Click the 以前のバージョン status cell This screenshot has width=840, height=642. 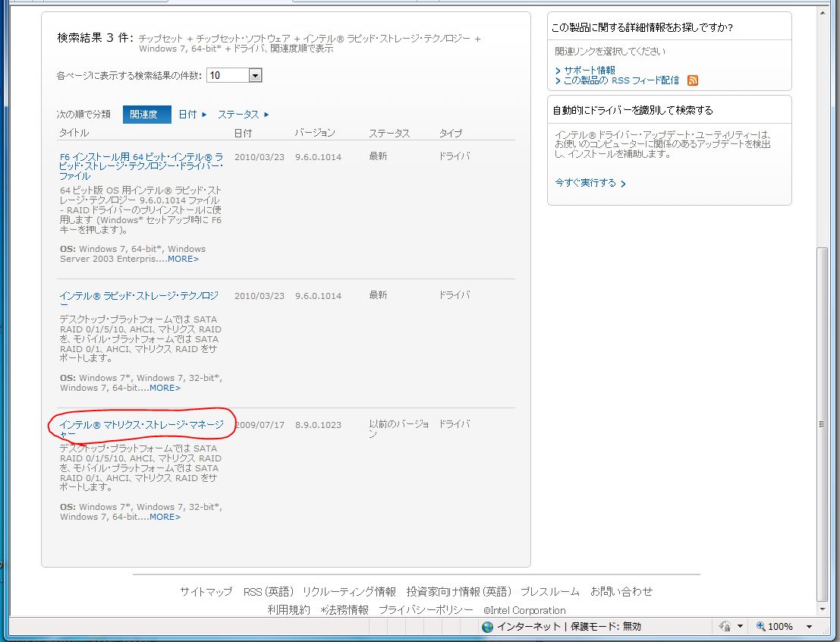pyautogui.click(x=398, y=429)
